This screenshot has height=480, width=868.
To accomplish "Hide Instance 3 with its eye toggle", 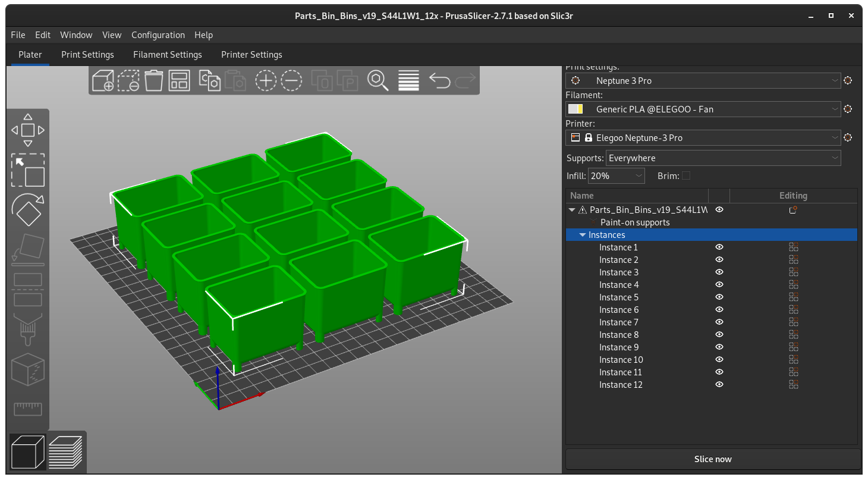I will [x=719, y=272].
